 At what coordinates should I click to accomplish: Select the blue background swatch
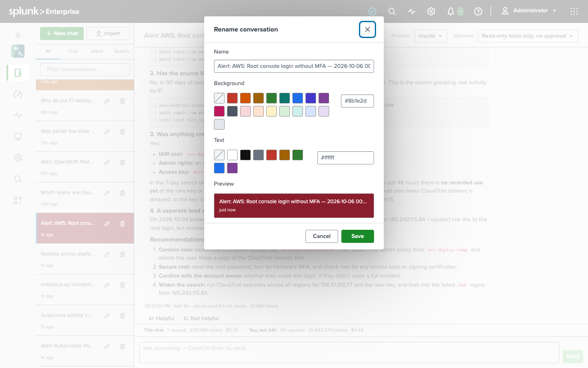point(298,98)
